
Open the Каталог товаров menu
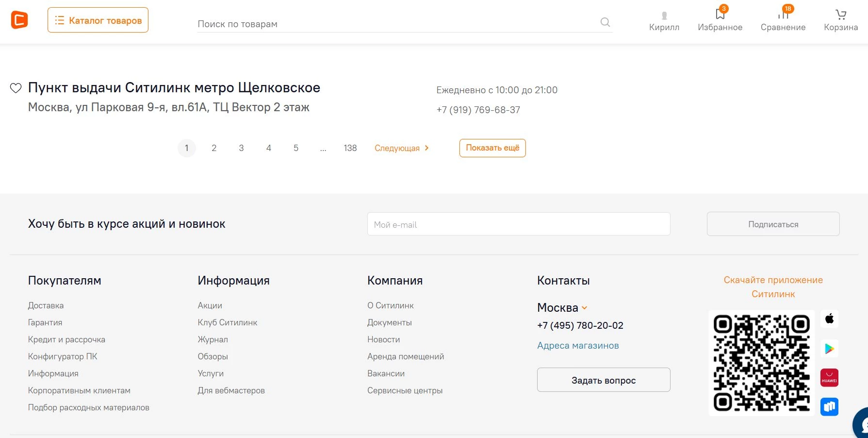pyautogui.click(x=98, y=20)
